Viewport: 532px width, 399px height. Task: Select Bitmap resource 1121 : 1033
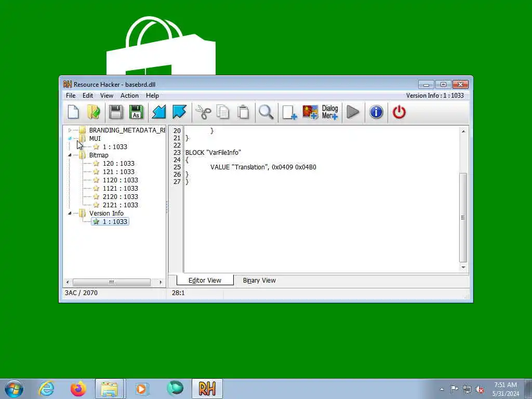click(x=120, y=188)
